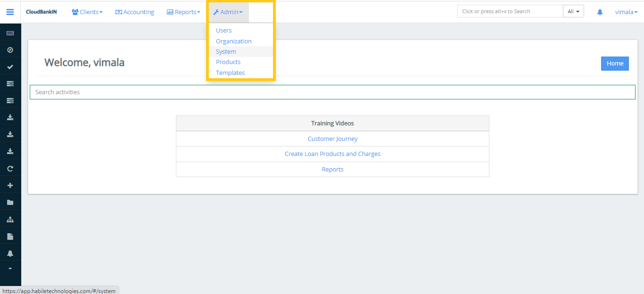Open the Clients dropdown menu
The width and height of the screenshot is (644, 294).
87,12
